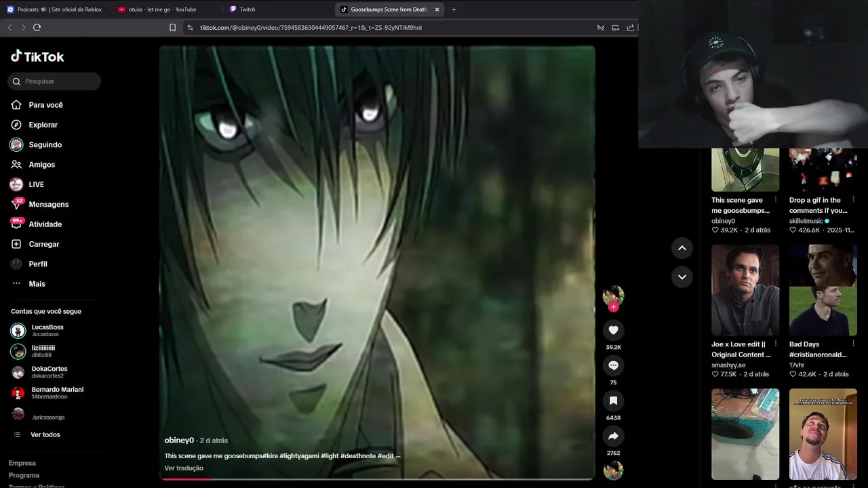Open the Carregar upload page
Viewport: 868px width, 488px height.
[43, 244]
